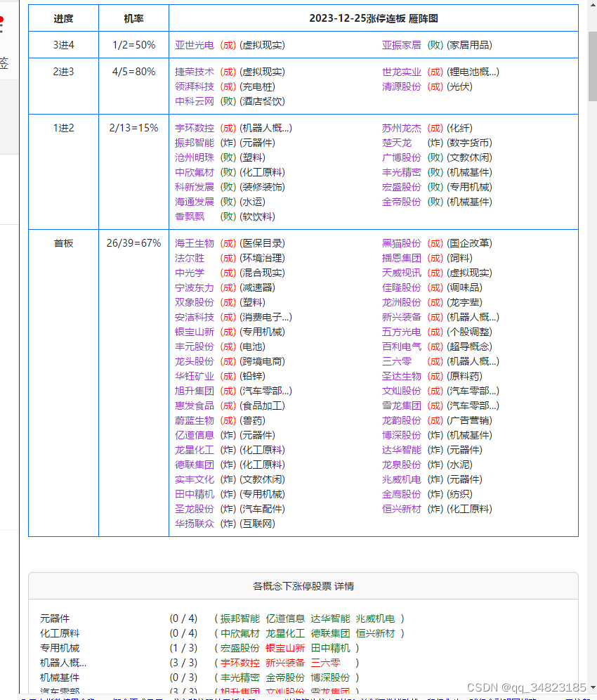Open the 宇环数控 link in 1进2 row
Viewport: 597px width, 700px height.
[x=194, y=128]
